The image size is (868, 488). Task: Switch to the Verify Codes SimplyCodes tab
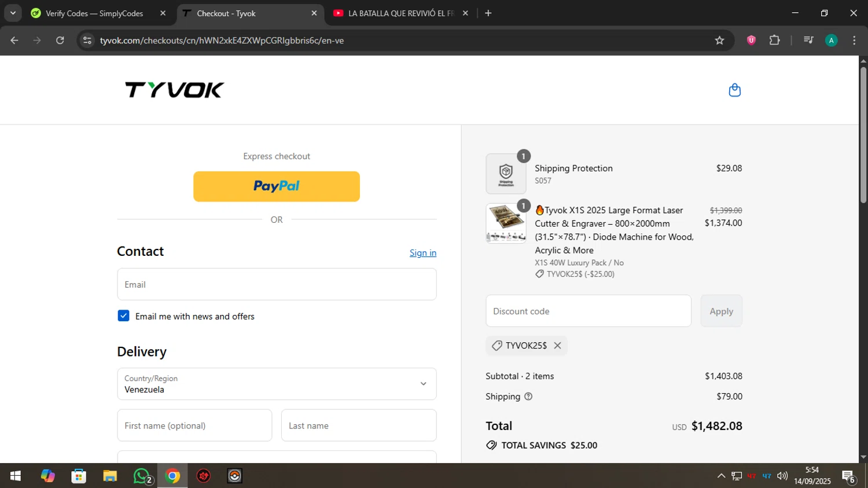94,13
